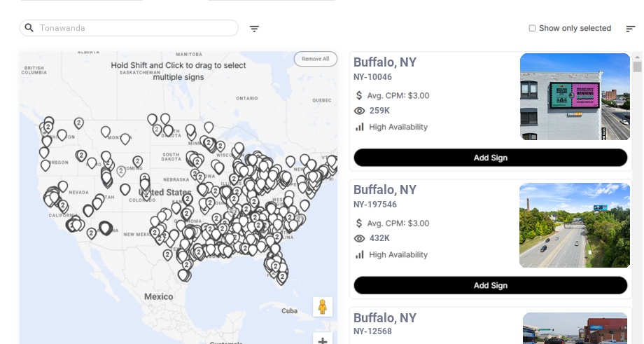
Task: Click the search magnifier icon
Action: (29, 28)
